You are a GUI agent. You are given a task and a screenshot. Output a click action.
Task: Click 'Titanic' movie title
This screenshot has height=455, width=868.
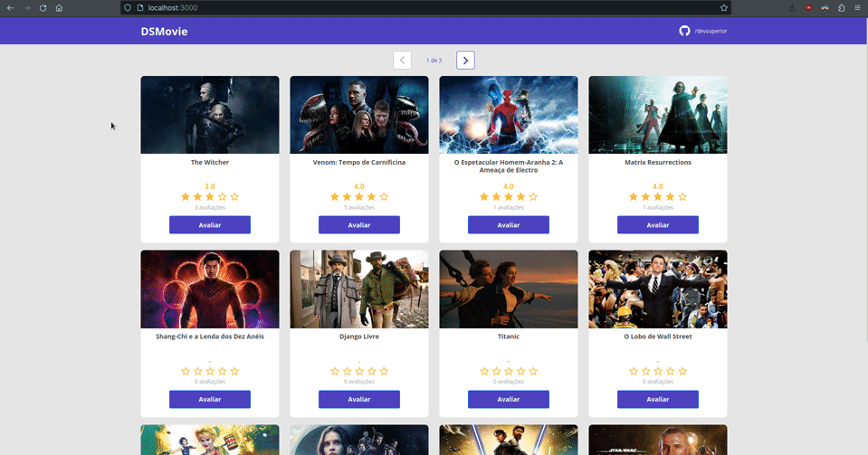point(509,337)
